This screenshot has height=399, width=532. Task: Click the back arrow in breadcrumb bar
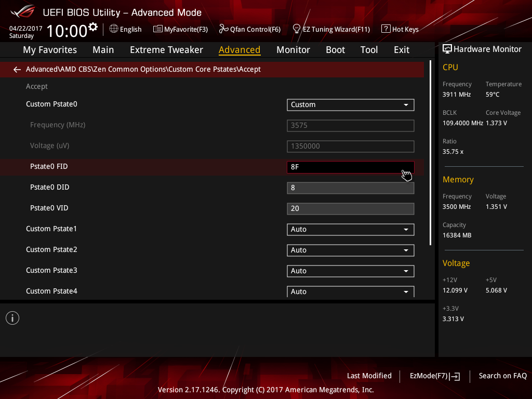tap(17, 70)
